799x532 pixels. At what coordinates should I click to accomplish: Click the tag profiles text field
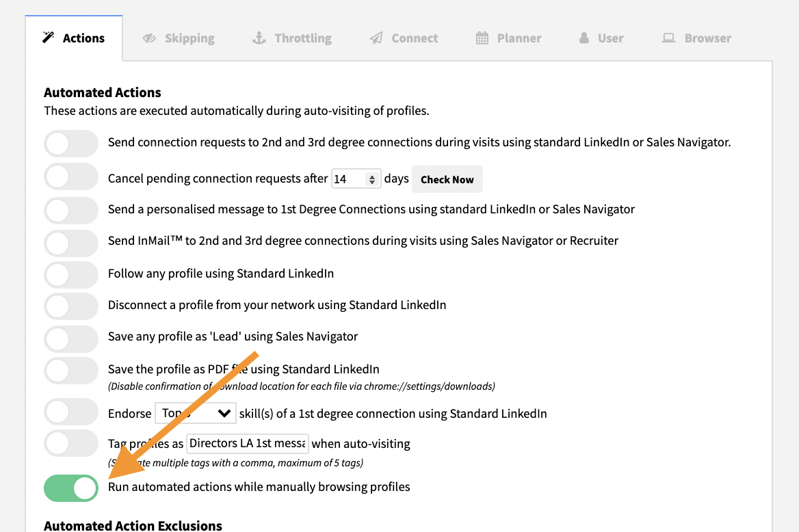coord(248,443)
